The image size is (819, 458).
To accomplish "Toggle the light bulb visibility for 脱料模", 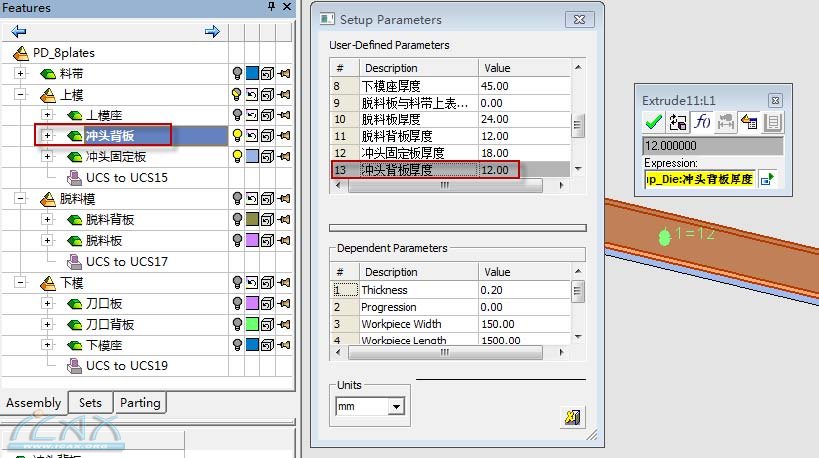I will point(237,198).
